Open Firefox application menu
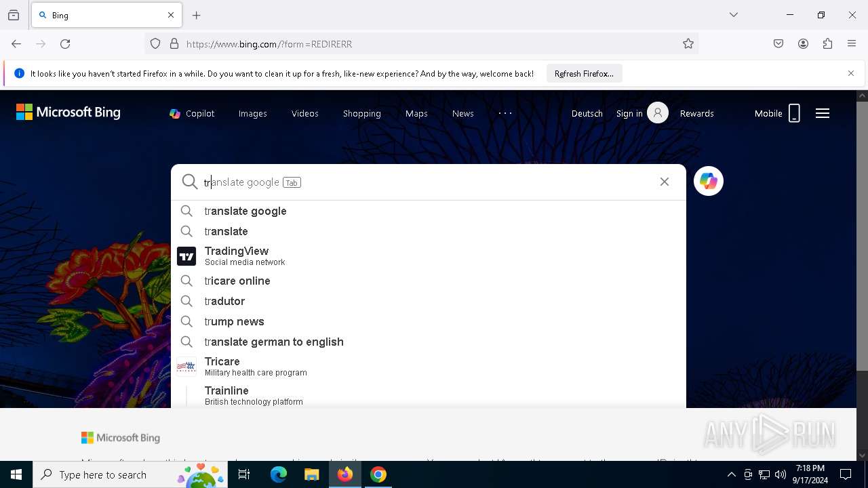The width and height of the screenshot is (868, 488). [852, 44]
